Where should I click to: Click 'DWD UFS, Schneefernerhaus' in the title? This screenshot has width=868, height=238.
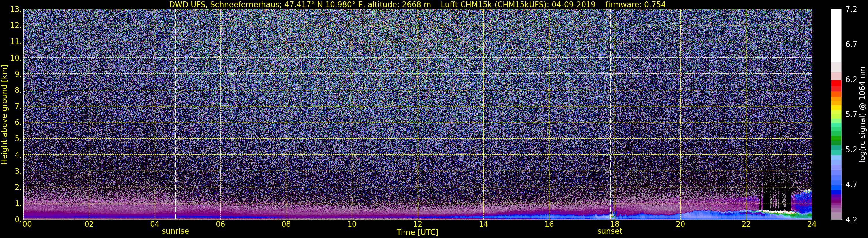pos(224,5)
